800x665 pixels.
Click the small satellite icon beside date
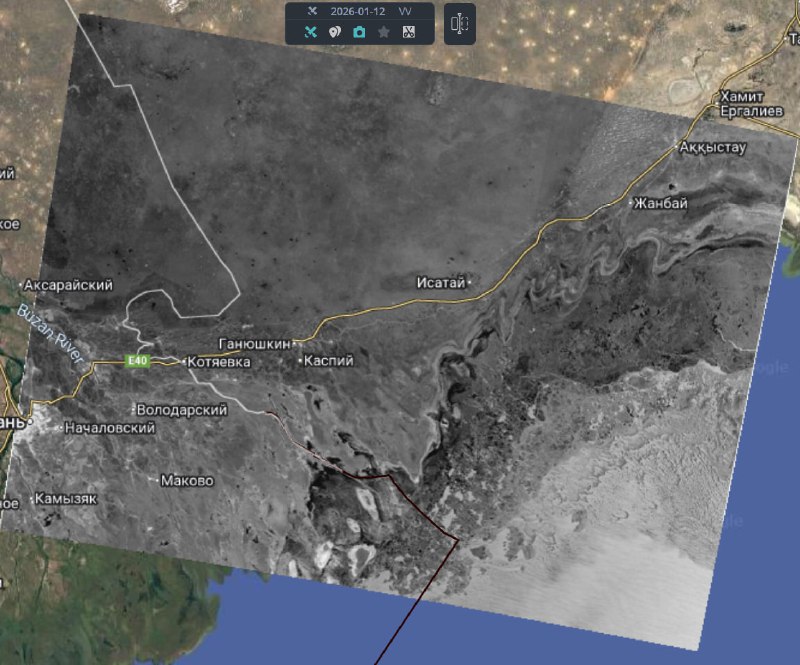pyautogui.click(x=312, y=11)
